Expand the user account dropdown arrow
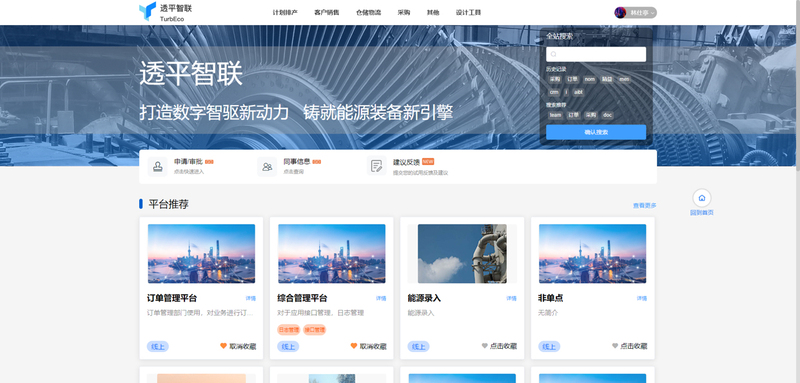Screen dimensions: 800x383 653,13
